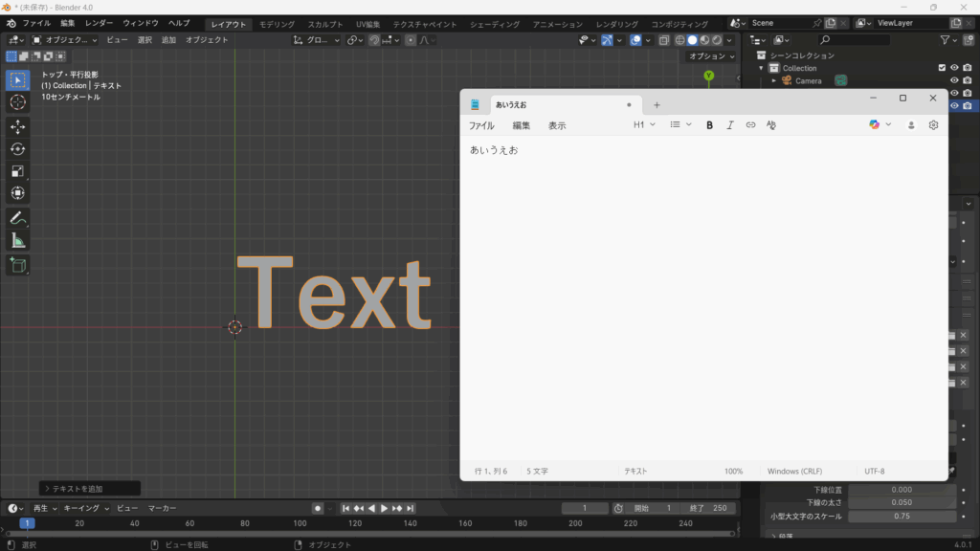Add a new tab in Notepad
Image resolution: width=980 pixels, height=551 pixels.
pyautogui.click(x=657, y=105)
